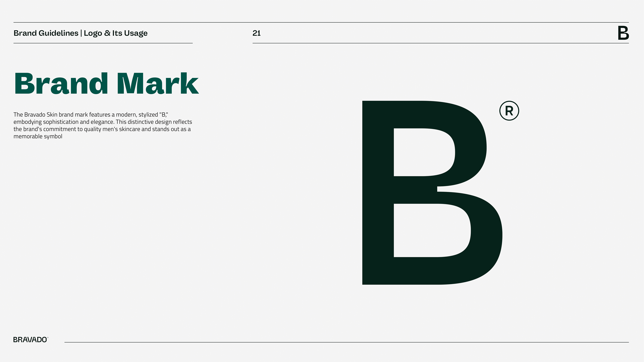Click the vertical bar separator in the header
The image size is (644, 362).
[81, 33]
